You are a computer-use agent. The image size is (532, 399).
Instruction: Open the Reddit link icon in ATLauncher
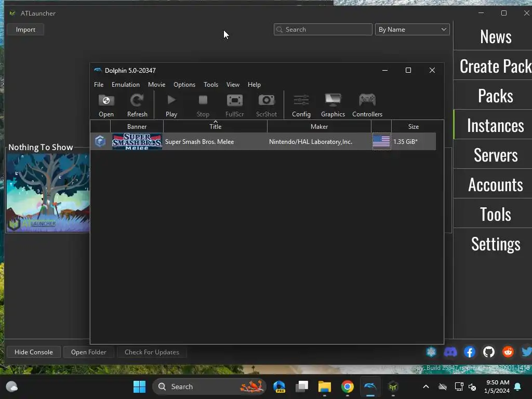tap(508, 352)
